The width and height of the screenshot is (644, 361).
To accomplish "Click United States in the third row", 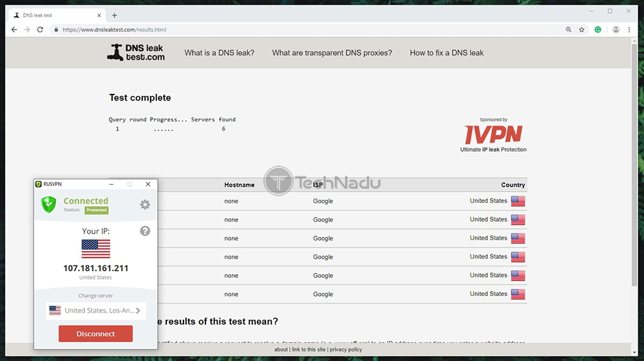I will coord(488,238).
